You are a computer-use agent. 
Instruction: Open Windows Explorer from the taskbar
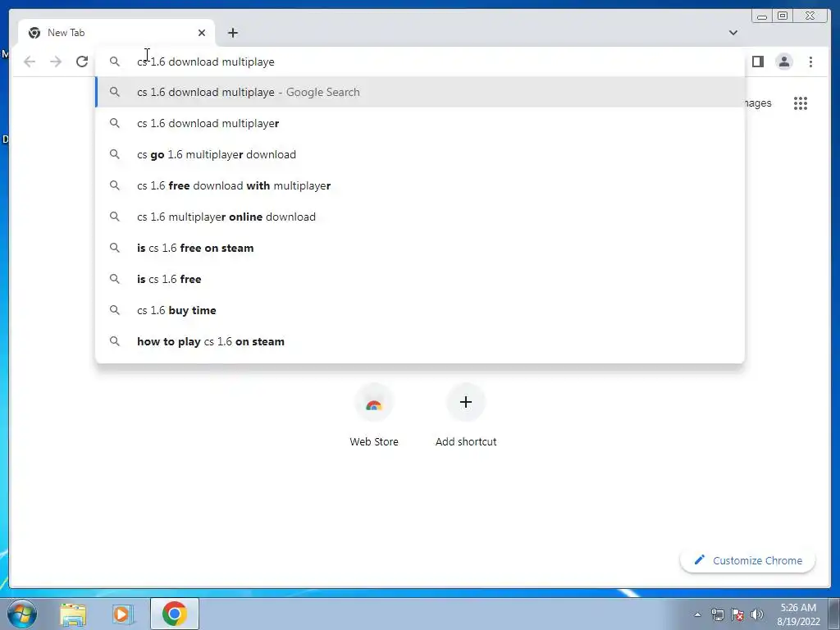(73, 614)
